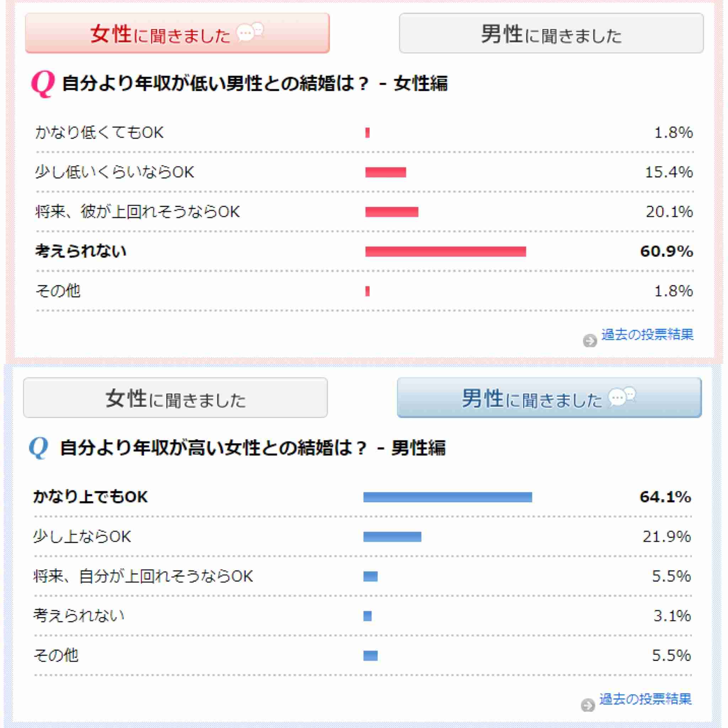Select the gray 女性に聞きました tab in the blue section
Screen dimensions: 728x728
click(175, 397)
